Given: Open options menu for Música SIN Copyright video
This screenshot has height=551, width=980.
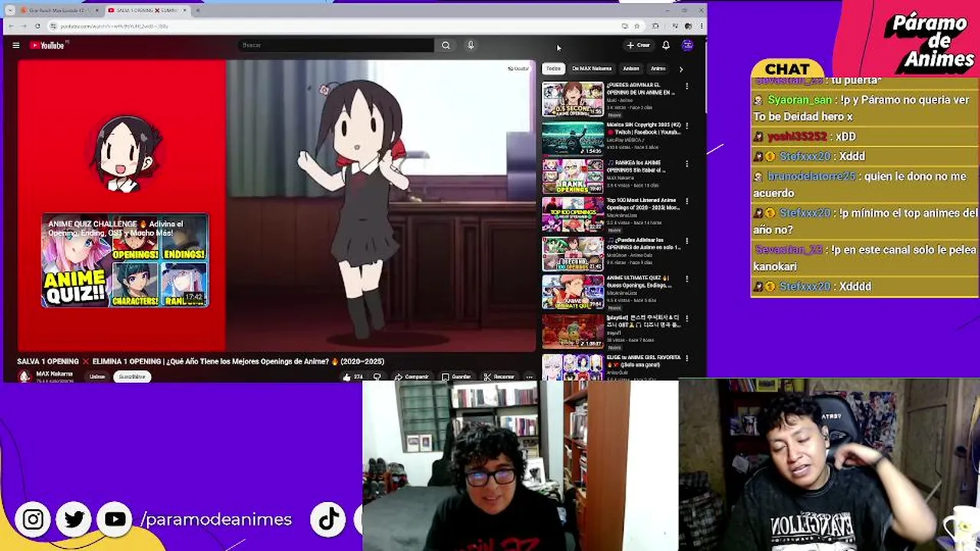Looking at the screenshot, I should pos(687,125).
